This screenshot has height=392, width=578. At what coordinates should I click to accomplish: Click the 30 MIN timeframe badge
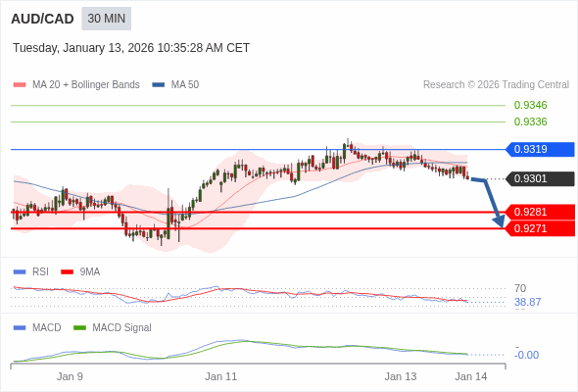coord(106,19)
